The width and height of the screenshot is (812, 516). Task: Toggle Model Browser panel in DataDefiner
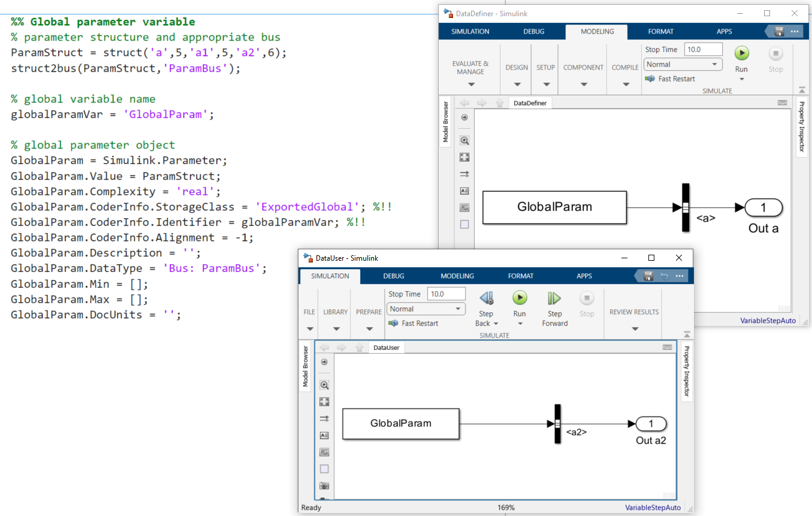(x=446, y=122)
